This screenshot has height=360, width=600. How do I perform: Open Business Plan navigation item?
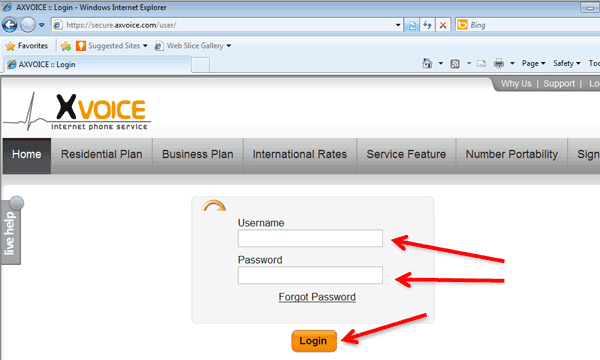(197, 155)
